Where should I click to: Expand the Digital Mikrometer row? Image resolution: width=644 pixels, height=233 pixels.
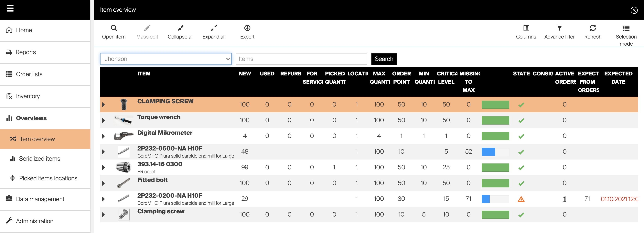[x=103, y=136]
